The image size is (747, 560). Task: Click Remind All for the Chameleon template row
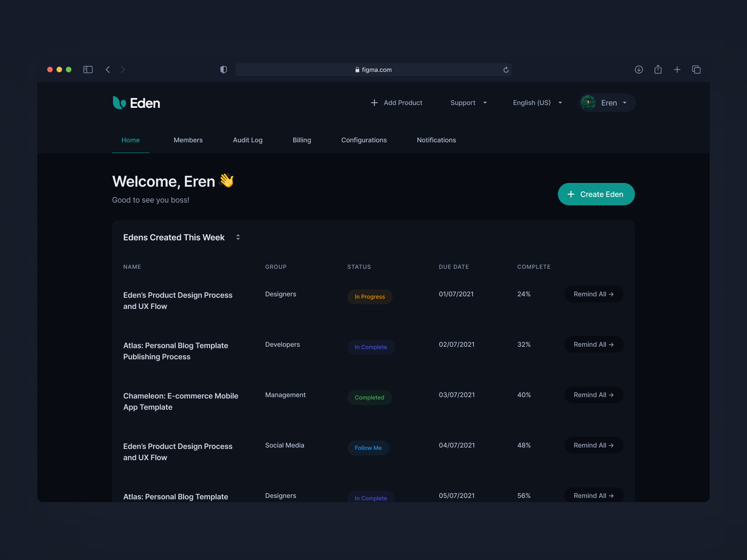(594, 394)
